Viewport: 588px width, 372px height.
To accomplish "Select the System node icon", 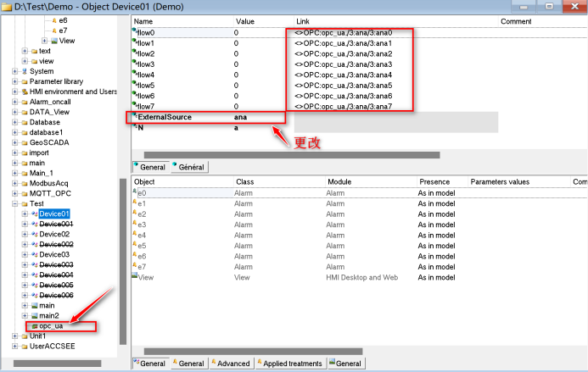I will pyautogui.click(x=25, y=71).
